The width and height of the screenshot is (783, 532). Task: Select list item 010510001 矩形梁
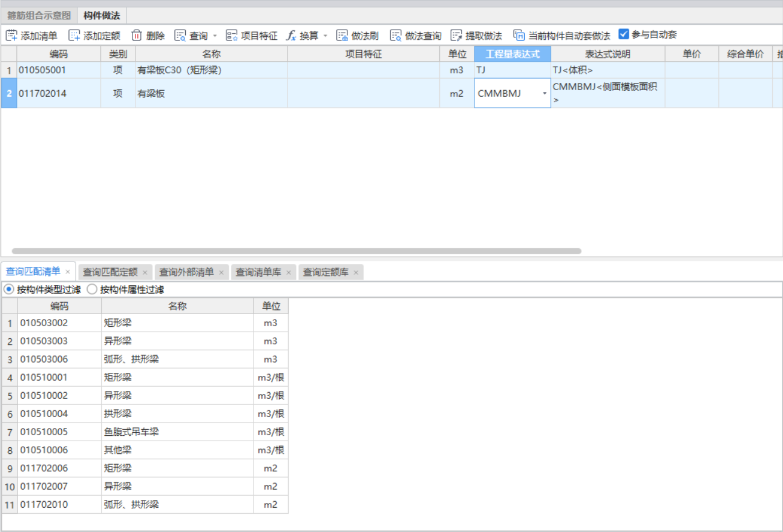pyautogui.click(x=145, y=378)
